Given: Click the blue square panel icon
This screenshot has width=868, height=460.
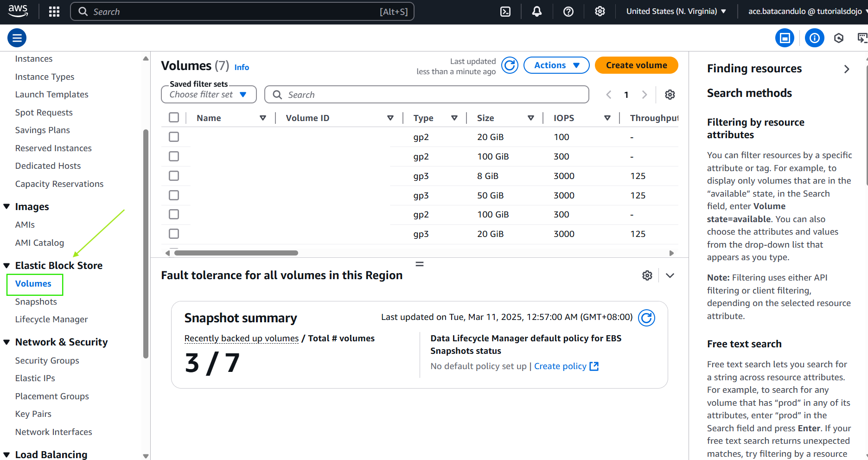Looking at the screenshot, I should (x=785, y=38).
